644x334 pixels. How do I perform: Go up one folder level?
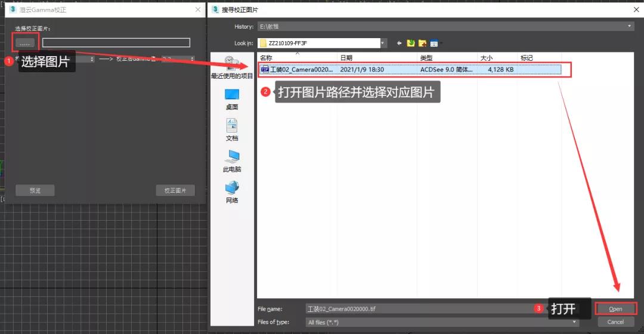click(x=410, y=43)
